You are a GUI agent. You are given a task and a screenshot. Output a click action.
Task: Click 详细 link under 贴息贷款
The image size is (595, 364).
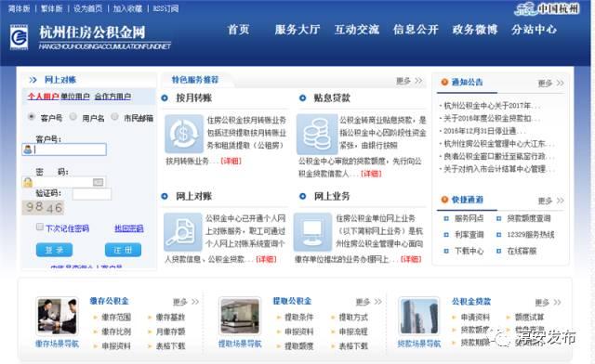click(371, 174)
